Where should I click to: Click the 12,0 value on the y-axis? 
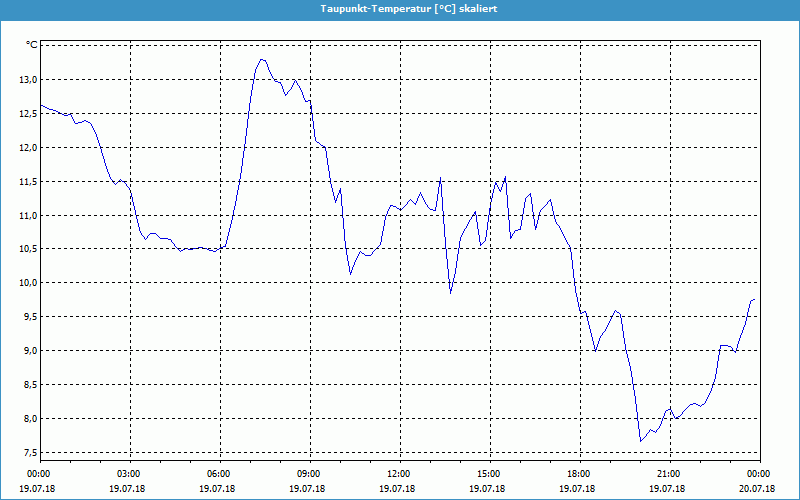(x=28, y=147)
